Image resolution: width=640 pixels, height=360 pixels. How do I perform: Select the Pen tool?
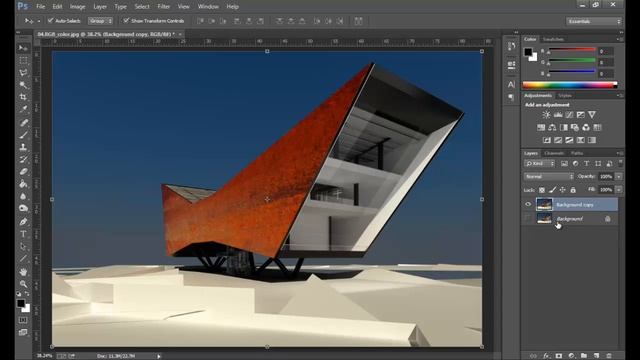click(23, 222)
